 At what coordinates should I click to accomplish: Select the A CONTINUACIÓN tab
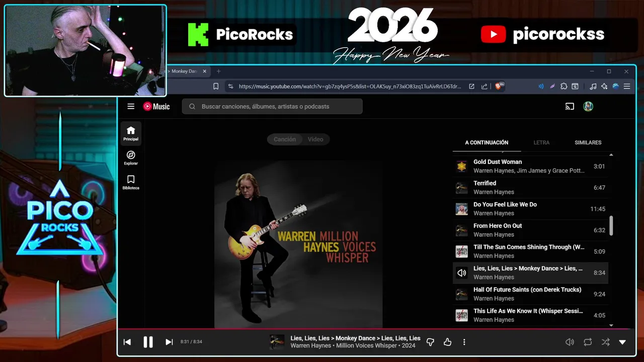487,143
